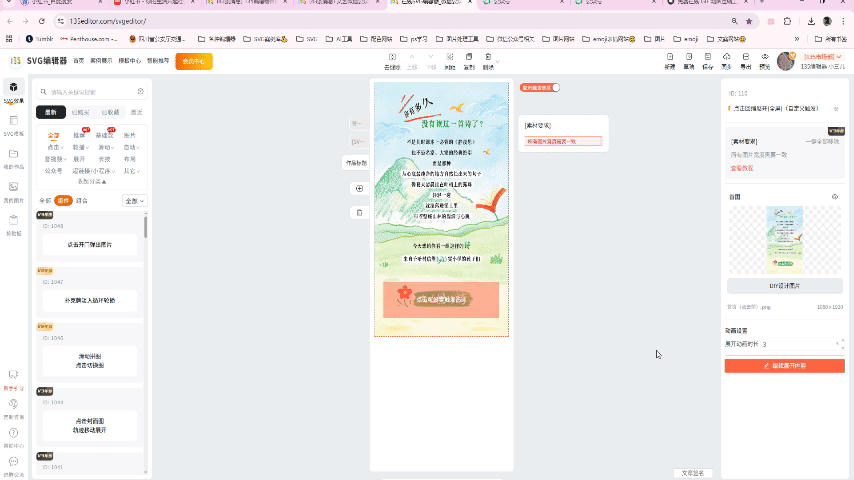Click the filter icon inside the search box

pos(141,92)
